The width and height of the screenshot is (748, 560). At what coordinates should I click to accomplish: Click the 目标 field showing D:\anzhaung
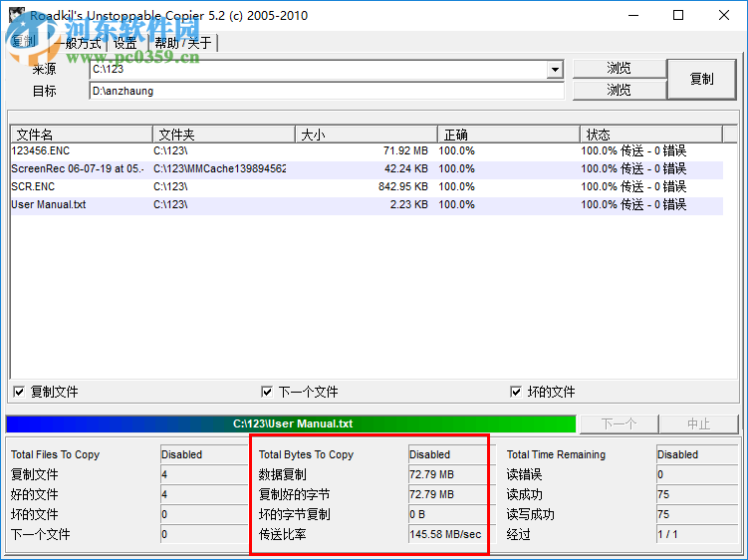point(327,91)
